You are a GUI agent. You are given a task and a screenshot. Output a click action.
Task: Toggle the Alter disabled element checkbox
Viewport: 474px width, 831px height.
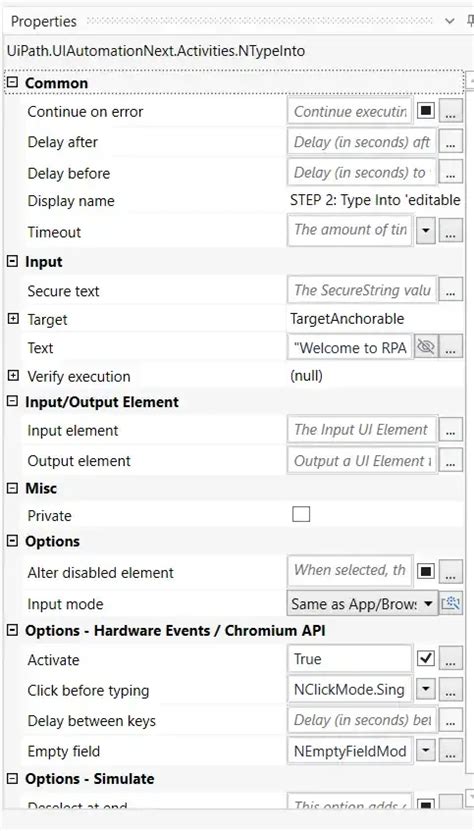(426, 571)
